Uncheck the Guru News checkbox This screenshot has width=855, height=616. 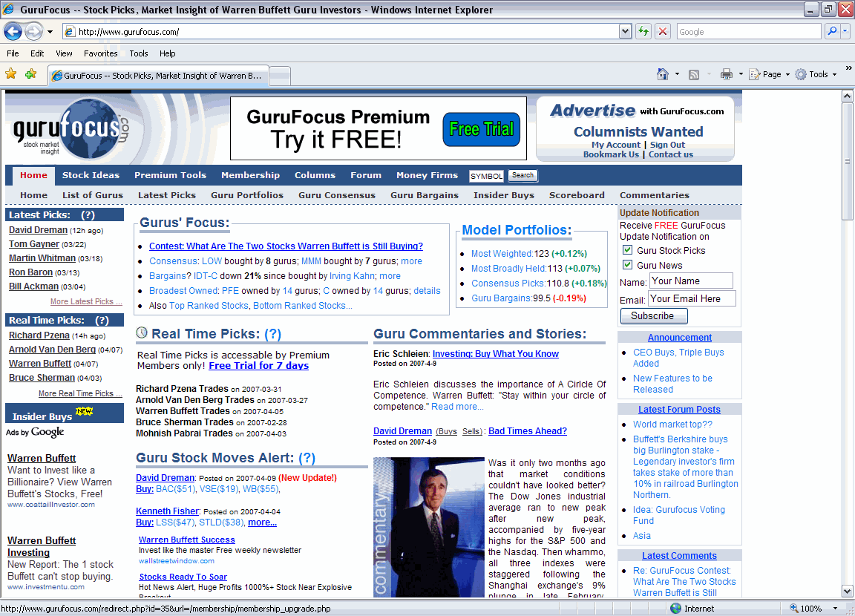tap(627, 265)
